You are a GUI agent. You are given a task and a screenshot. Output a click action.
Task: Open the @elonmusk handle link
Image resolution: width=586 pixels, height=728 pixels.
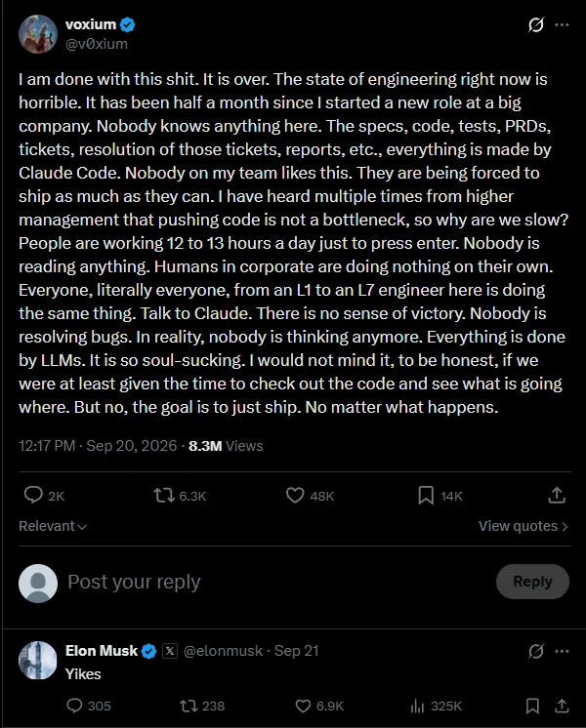(x=223, y=651)
